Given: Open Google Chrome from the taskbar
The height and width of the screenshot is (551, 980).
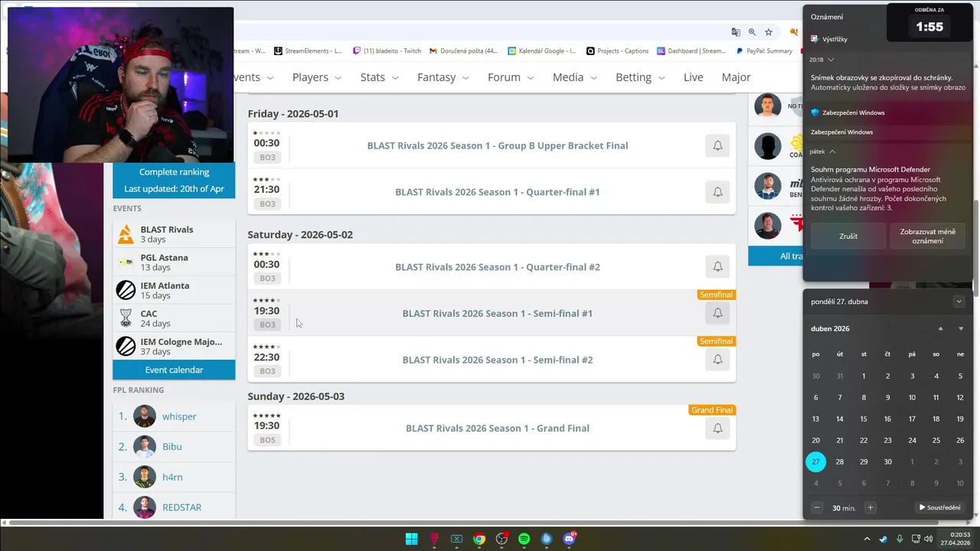Looking at the screenshot, I should 479,539.
